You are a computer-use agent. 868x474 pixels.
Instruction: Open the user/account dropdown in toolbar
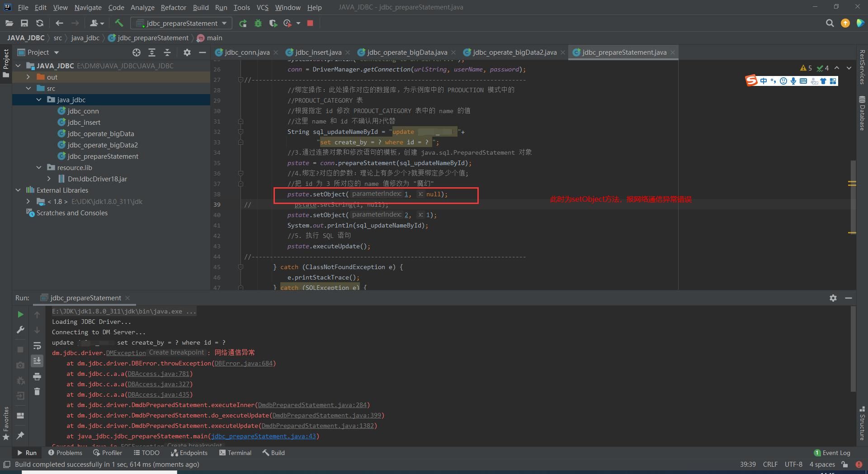click(x=97, y=23)
